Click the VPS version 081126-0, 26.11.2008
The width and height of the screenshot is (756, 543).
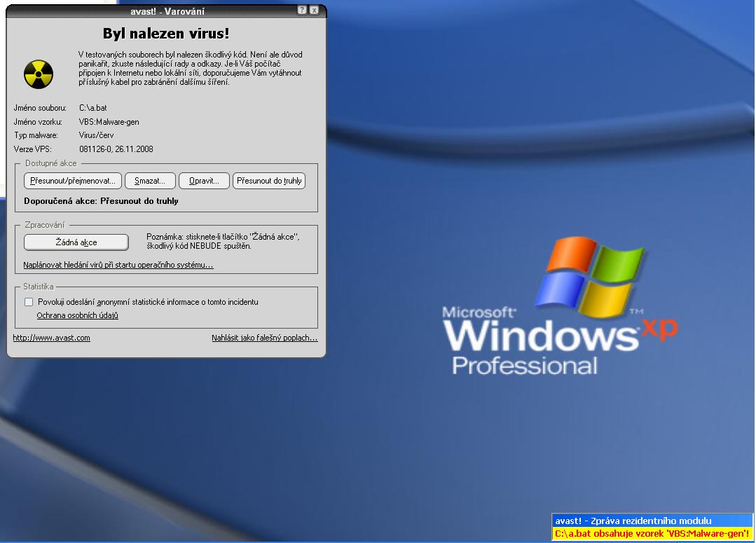[x=116, y=149]
